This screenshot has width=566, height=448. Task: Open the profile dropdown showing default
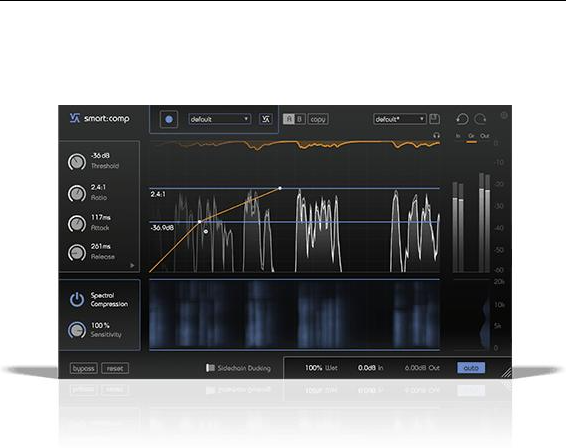click(219, 119)
